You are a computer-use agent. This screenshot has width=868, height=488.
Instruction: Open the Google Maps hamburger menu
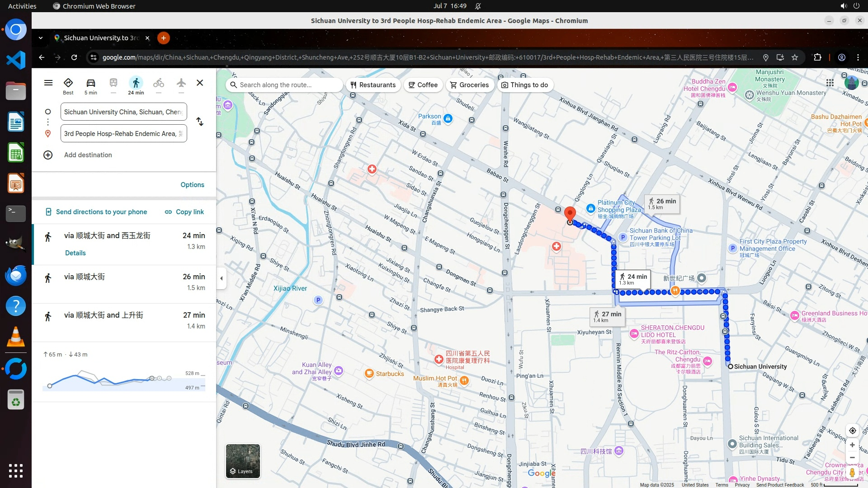point(48,83)
